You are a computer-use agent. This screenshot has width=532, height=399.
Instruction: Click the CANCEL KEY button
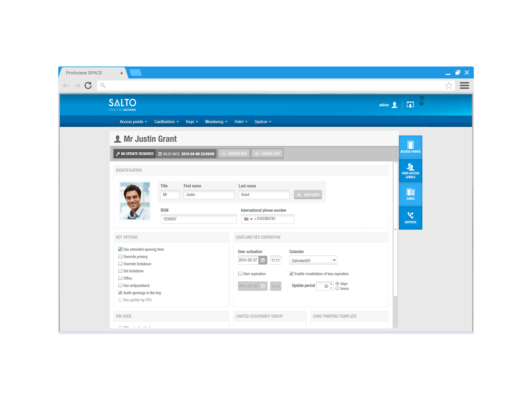(x=267, y=153)
